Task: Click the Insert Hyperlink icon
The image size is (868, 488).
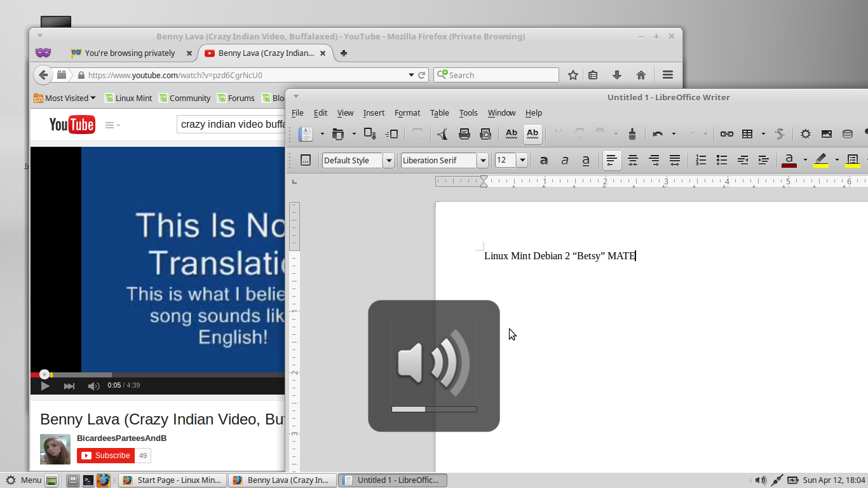Action: 726,134
